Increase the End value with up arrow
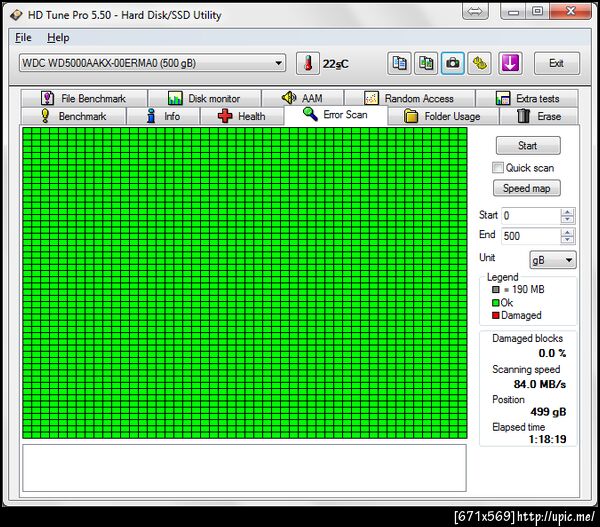 [567, 232]
